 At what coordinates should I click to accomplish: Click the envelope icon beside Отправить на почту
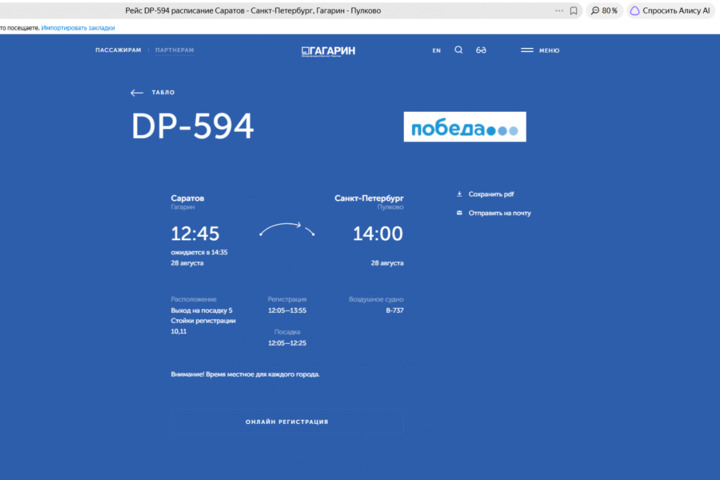459,213
